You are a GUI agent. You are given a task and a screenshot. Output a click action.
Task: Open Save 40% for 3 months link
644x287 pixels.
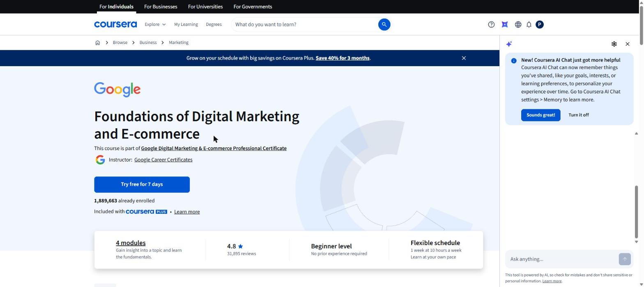(343, 58)
